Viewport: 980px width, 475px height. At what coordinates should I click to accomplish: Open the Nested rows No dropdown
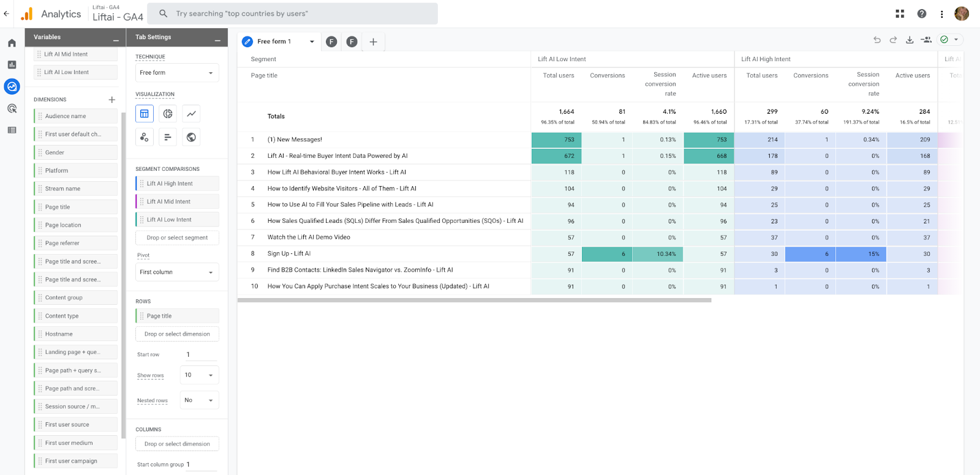pyautogui.click(x=199, y=400)
